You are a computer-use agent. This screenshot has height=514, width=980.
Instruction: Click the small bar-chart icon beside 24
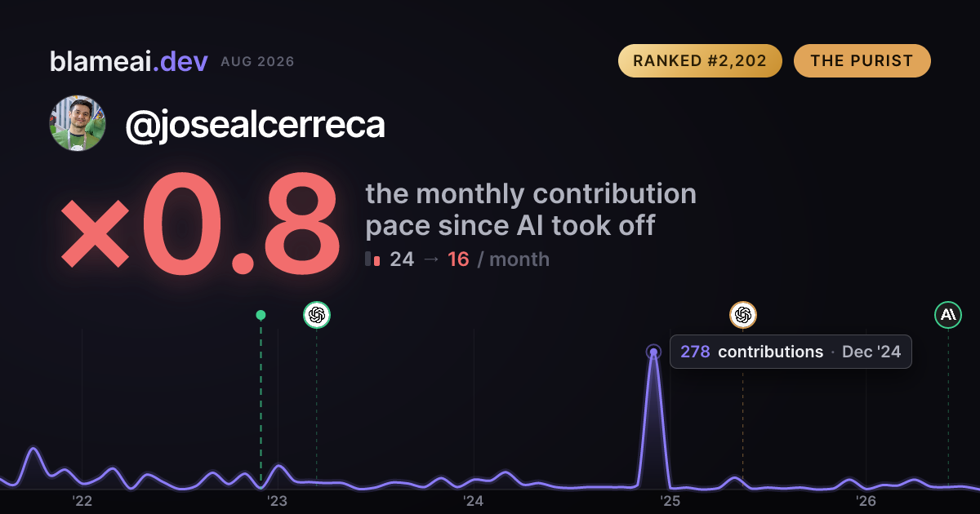click(x=373, y=259)
